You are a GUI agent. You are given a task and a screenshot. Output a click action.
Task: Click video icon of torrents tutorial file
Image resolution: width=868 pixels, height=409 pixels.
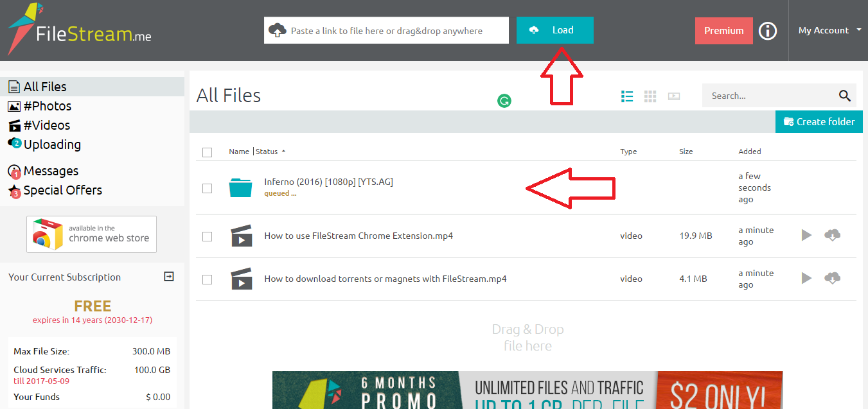(241, 279)
